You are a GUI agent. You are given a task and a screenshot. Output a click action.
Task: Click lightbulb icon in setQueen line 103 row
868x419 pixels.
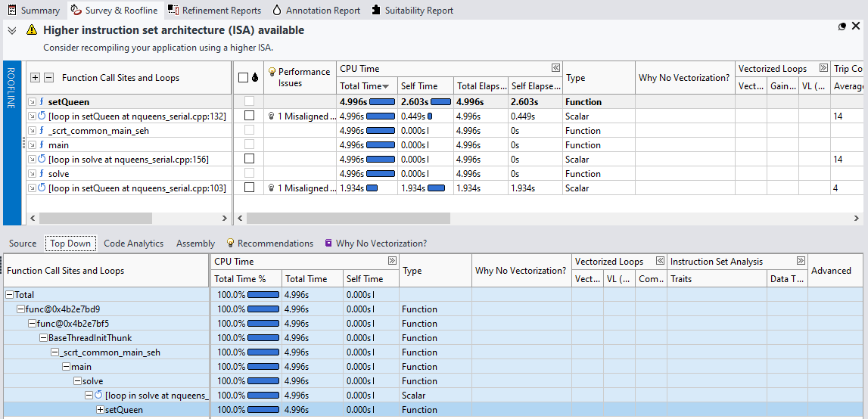pos(271,188)
